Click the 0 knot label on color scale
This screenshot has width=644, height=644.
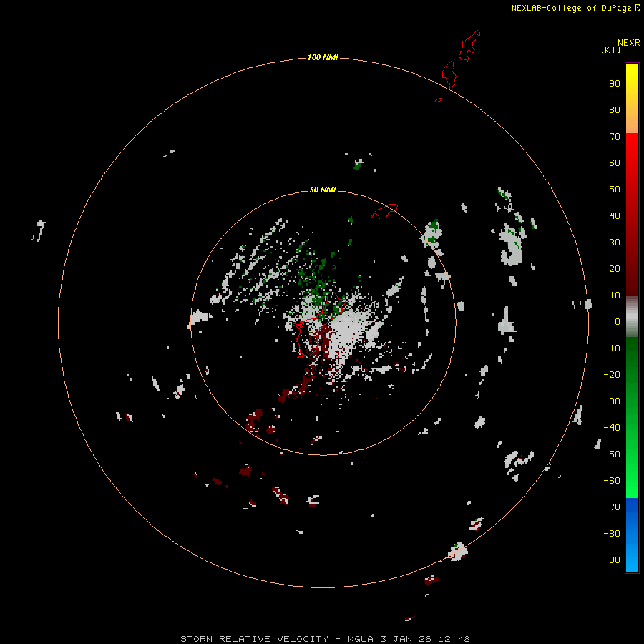(x=618, y=322)
